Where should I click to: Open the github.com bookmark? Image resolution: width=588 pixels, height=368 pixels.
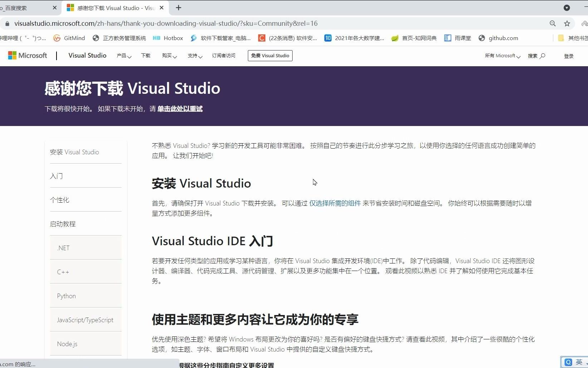click(498, 38)
